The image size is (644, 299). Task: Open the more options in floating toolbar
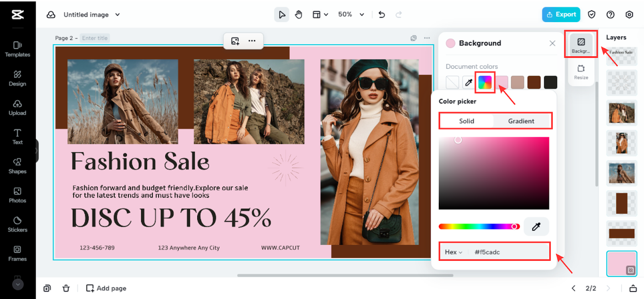click(x=252, y=41)
